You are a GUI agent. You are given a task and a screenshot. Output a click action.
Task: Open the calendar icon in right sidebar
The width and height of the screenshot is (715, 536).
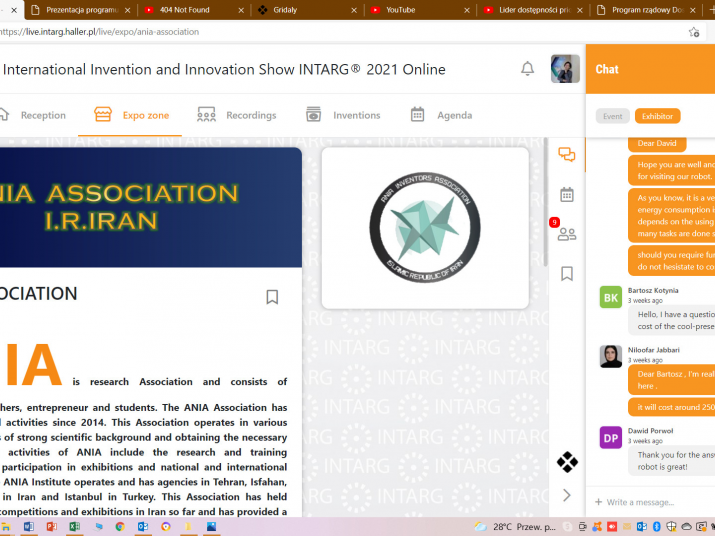pos(567,194)
